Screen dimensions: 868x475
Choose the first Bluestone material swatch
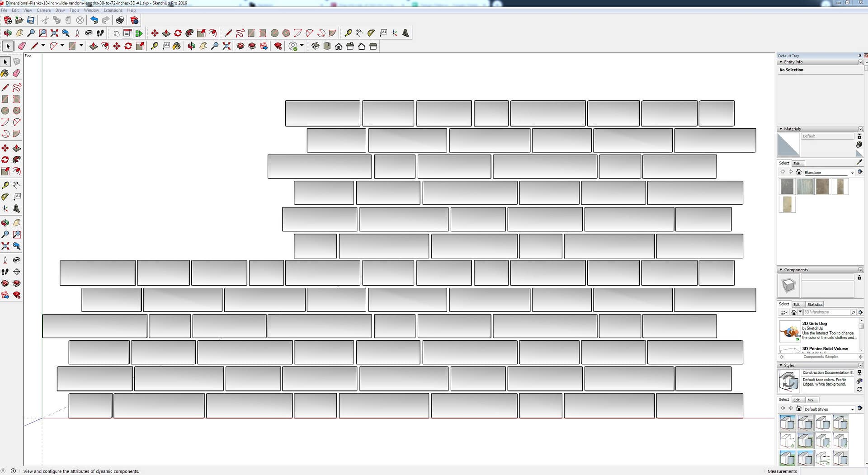click(787, 187)
